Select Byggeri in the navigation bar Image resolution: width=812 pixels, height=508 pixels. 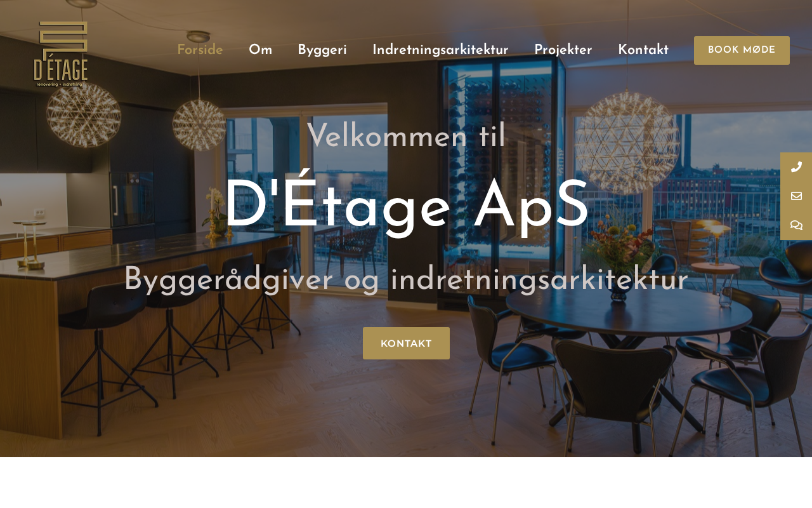322,50
